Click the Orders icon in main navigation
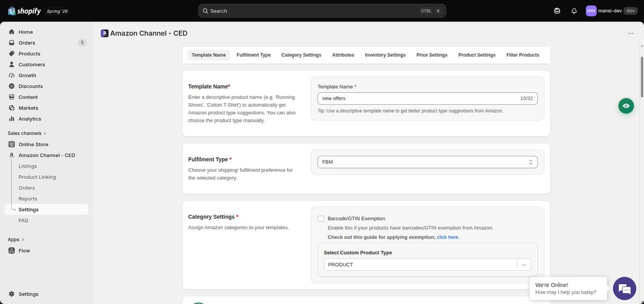 point(12,42)
